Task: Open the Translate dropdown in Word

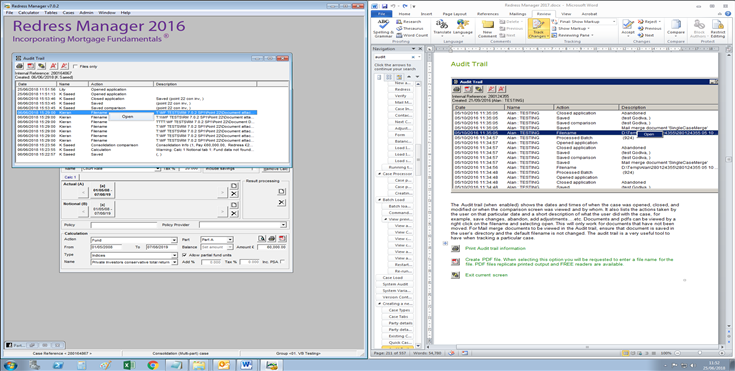Action: (442, 28)
